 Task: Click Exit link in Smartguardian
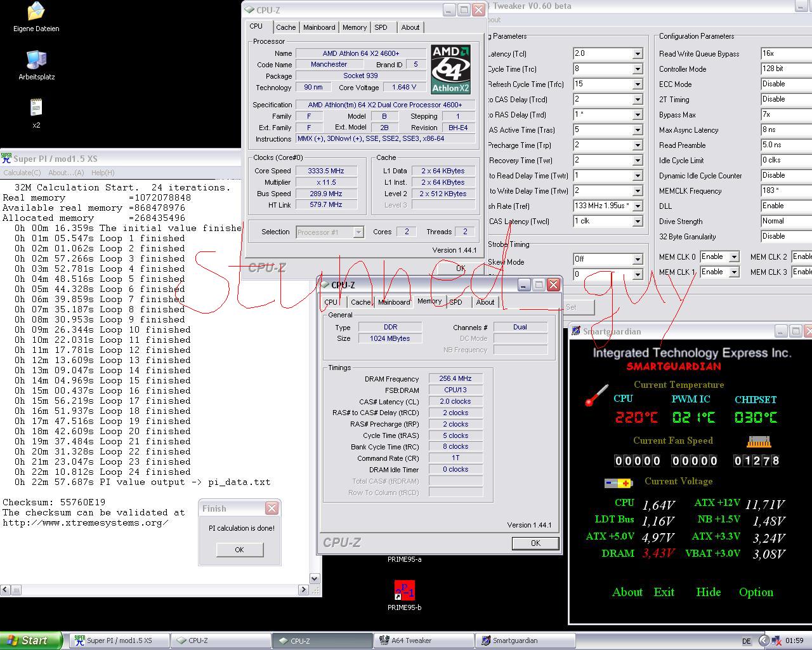point(664,592)
